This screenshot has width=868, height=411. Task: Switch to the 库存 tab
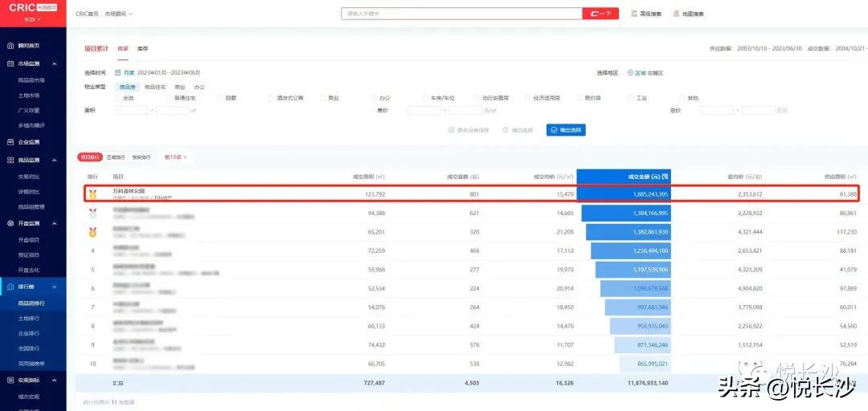(142, 49)
